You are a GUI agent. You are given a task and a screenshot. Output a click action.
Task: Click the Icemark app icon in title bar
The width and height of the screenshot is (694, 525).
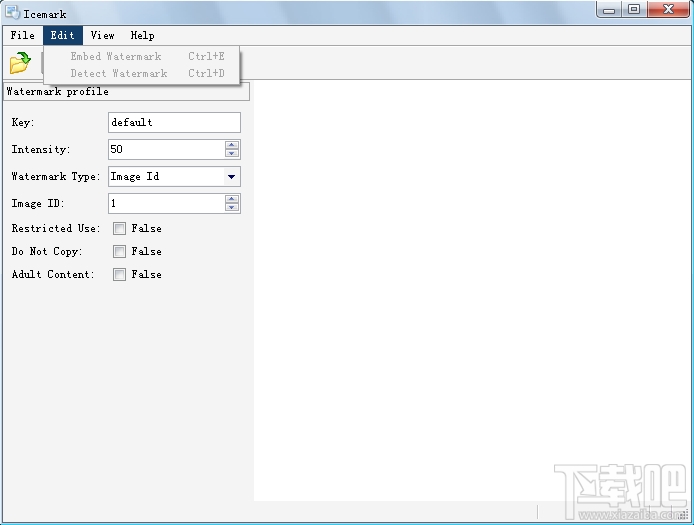coord(12,12)
